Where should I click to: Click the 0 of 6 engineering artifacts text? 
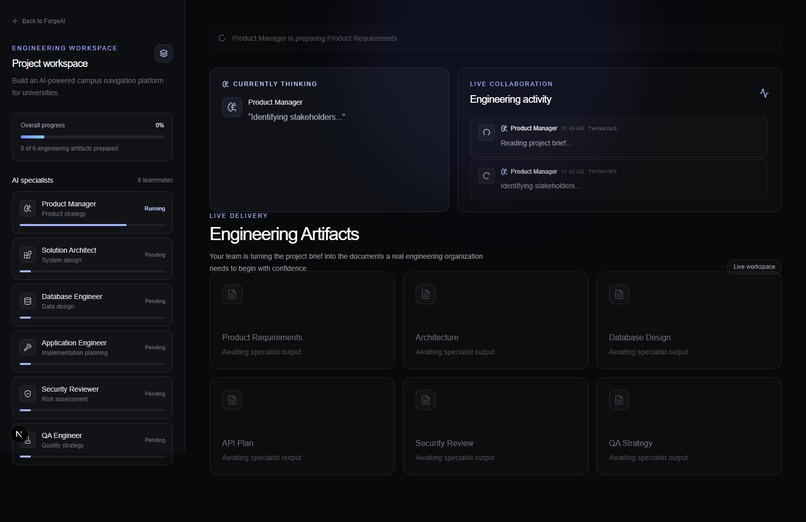click(x=69, y=148)
